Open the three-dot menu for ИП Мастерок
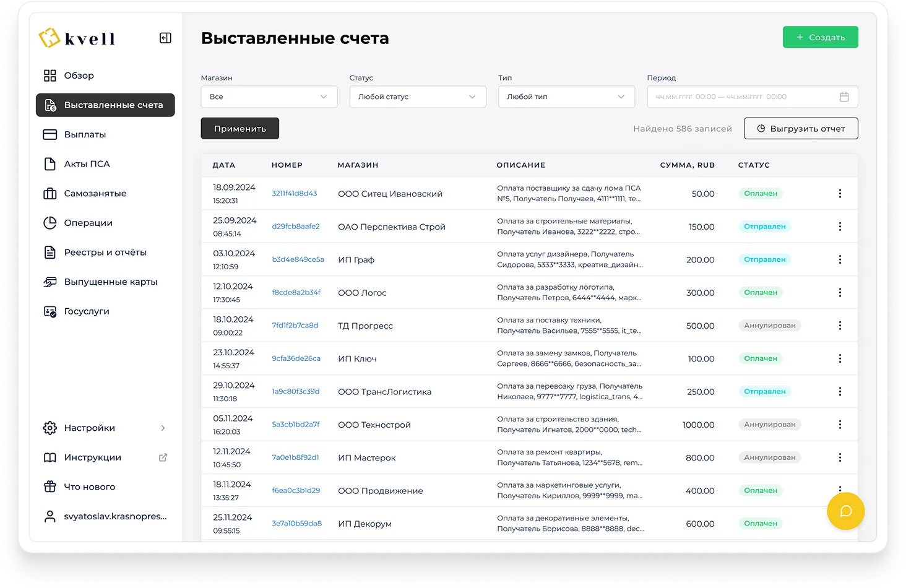906x588 pixels. point(840,457)
